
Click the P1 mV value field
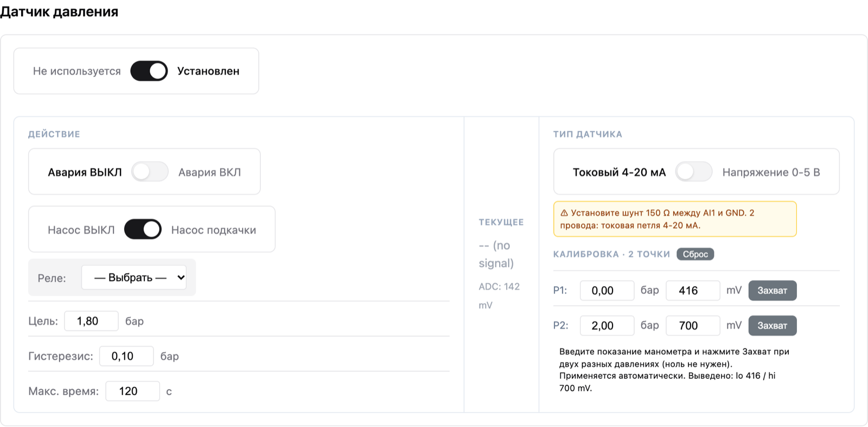click(693, 290)
